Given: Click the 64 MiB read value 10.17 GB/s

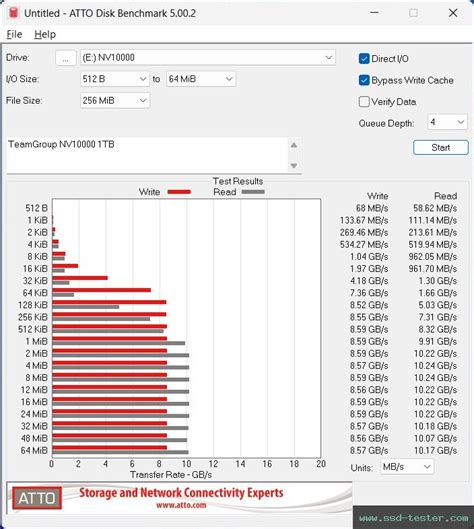Looking at the screenshot, I should pyautogui.click(x=436, y=450).
